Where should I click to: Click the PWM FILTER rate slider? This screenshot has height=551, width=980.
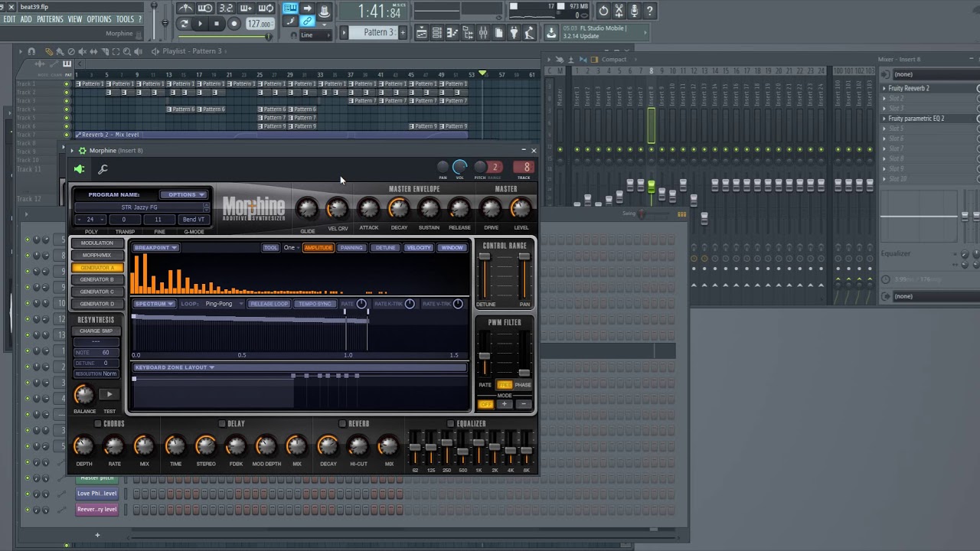485,355
